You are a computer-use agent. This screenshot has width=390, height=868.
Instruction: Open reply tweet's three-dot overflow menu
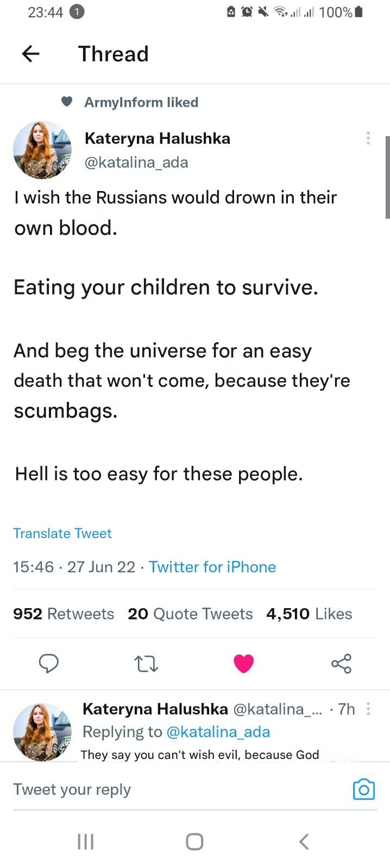[x=368, y=709]
